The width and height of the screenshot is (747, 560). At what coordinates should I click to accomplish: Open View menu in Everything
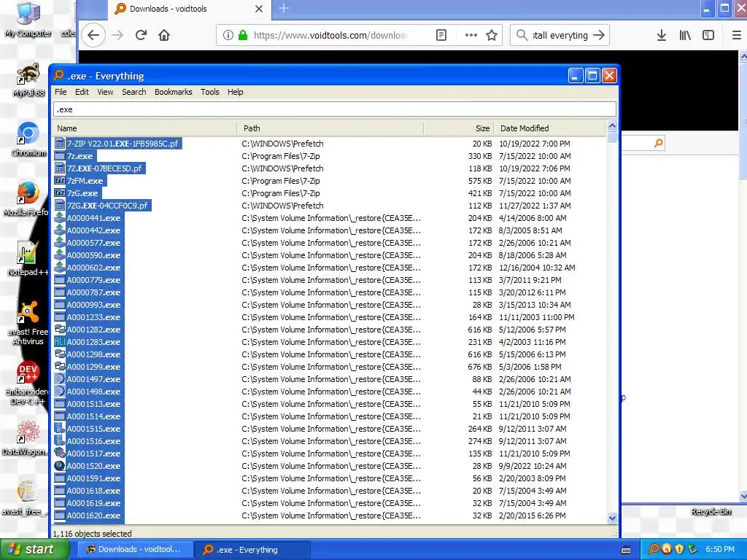coord(105,92)
